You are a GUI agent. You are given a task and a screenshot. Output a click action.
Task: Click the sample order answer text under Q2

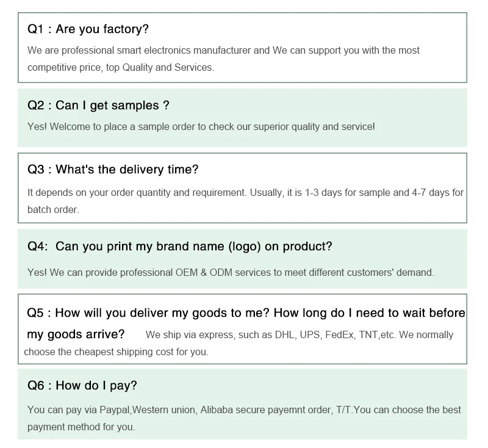point(201,127)
